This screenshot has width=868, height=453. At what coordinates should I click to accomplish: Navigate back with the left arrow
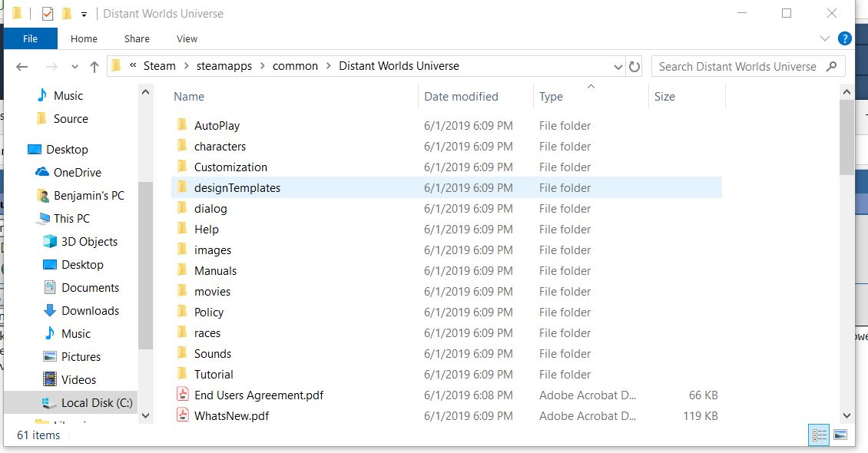click(22, 67)
